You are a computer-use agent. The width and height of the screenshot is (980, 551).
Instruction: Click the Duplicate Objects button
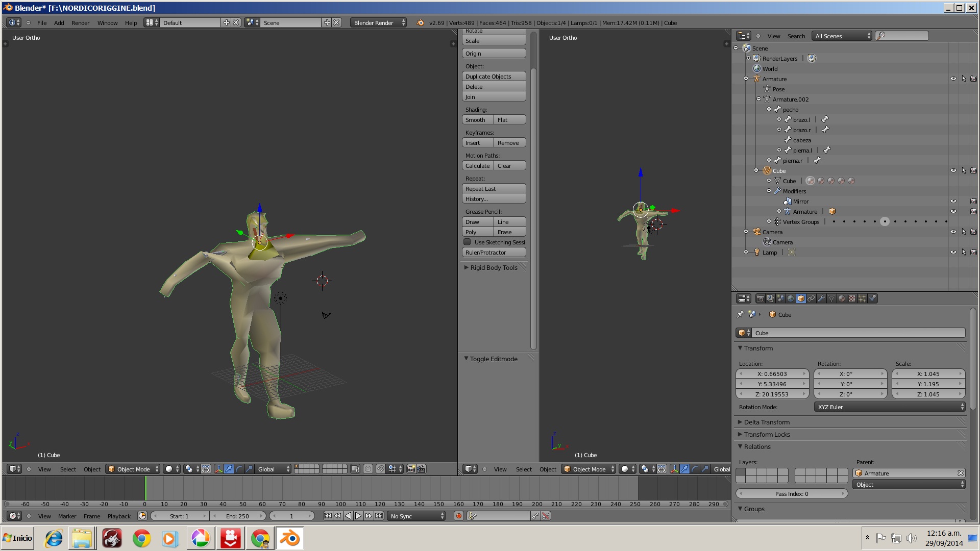click(494, 77)
